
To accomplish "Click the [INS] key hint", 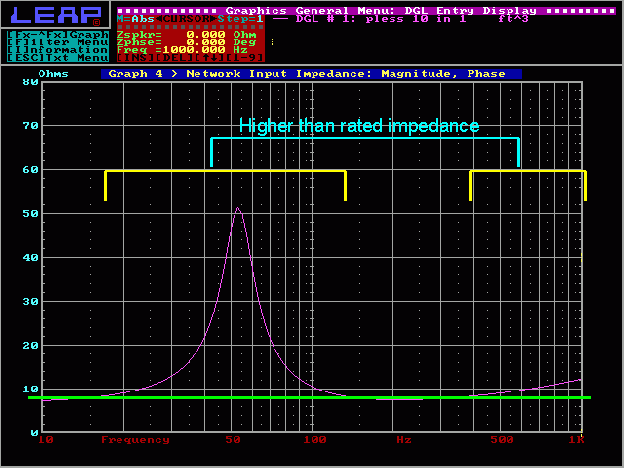I will click(x=136, y=58).
